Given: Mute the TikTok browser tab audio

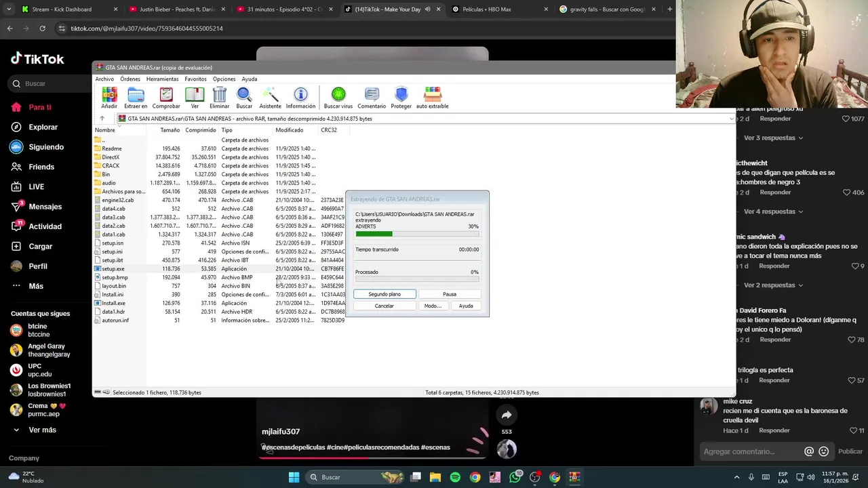Looking at the screenshot, I should (x=427, y=9).
